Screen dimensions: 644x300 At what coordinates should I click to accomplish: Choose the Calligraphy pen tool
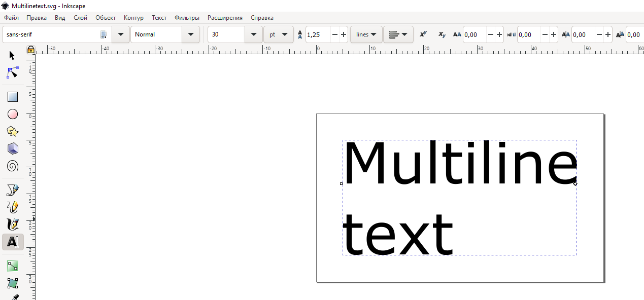pos(13,224)
